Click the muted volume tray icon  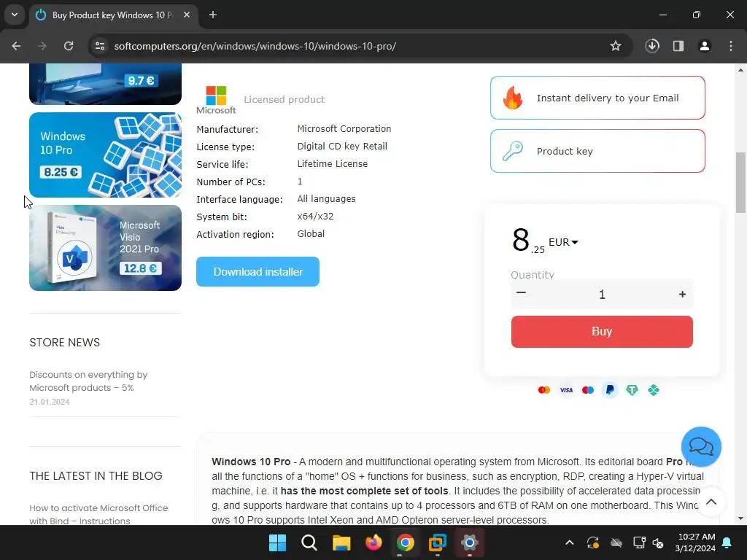point(658,542)
